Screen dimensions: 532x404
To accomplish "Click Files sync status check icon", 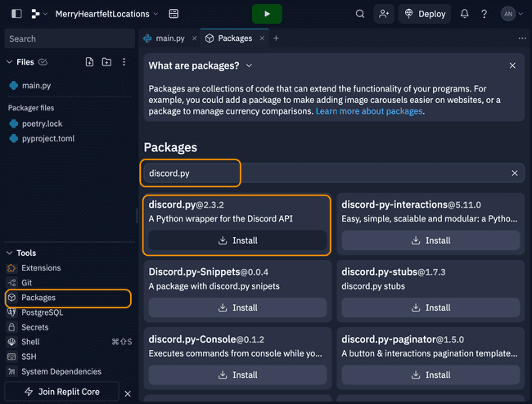I will tap(43, 62).
